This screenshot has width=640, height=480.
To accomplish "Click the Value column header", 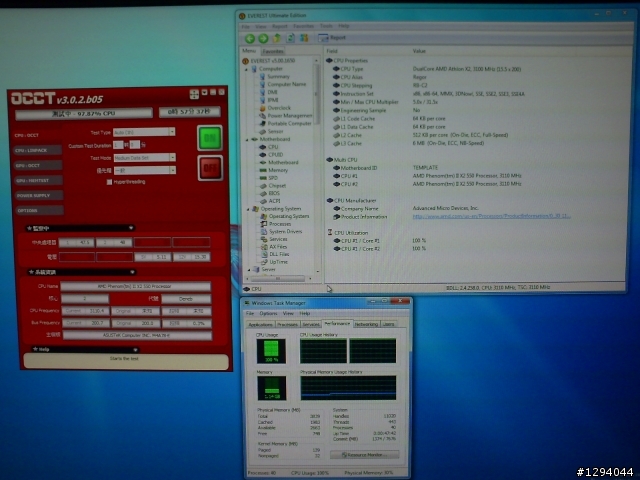I will 419,51.
